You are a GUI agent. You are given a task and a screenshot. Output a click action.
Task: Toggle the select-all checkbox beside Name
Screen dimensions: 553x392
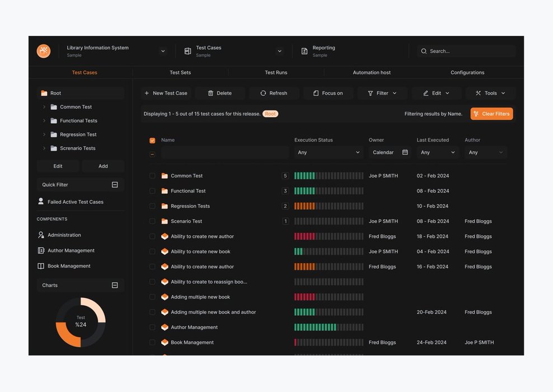152,141
